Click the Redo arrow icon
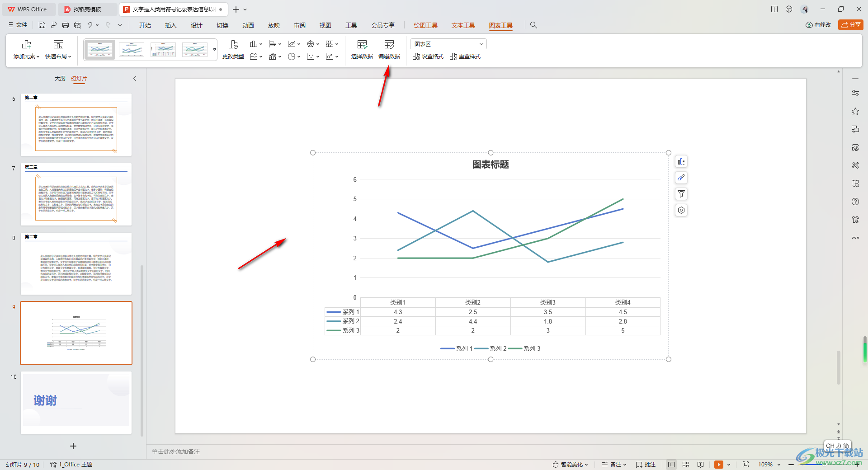The image size is (868, 470). point(108,25)
